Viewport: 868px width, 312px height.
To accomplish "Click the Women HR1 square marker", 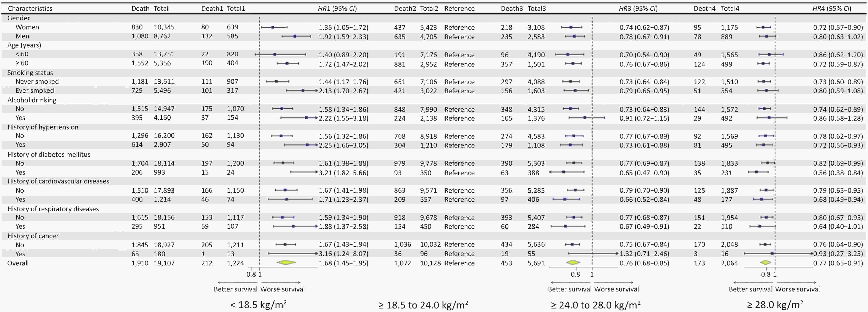I will coord(273,27).
